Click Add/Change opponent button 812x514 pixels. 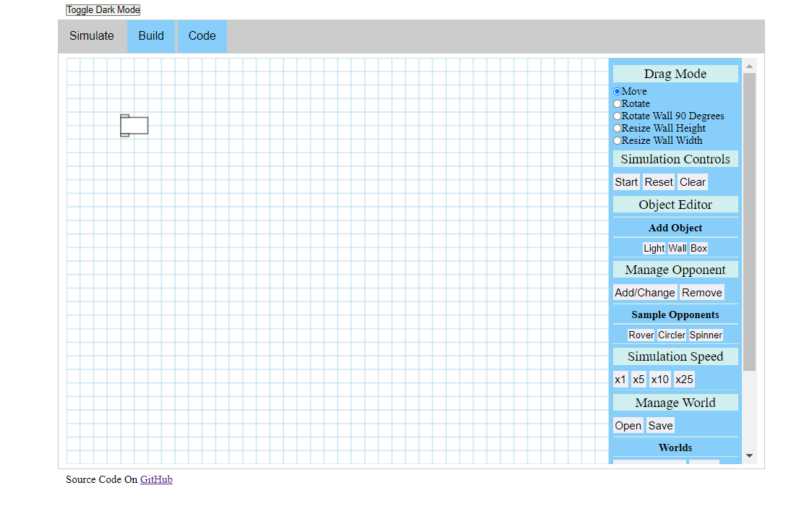coord(645,293)
